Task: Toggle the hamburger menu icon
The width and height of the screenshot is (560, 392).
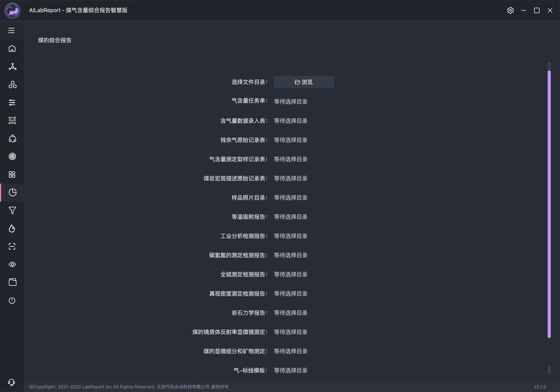Action: (x=11, y=30)
